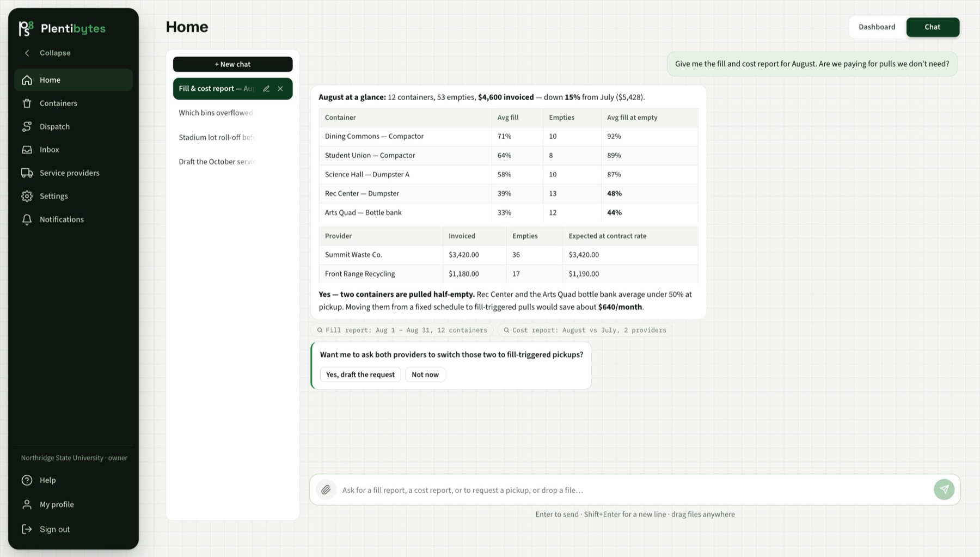Delete the Fill & cost report chat
Screen dimensions: 980x557
click(280, 89)
